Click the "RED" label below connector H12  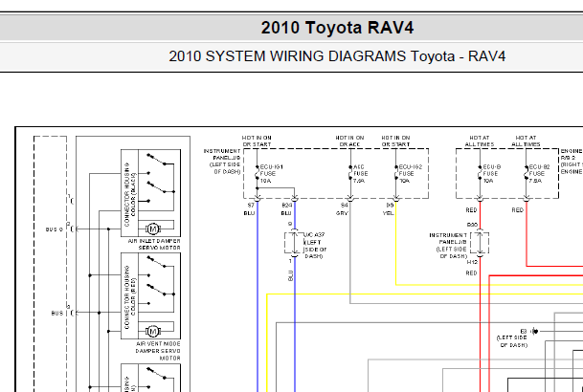coord(471,273)
